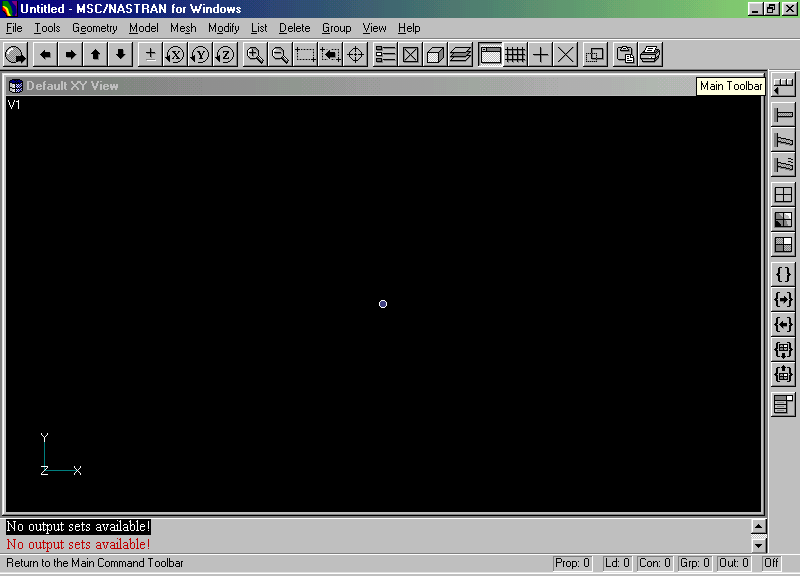Click the tilted deformed beam icon
The width and height of the screenshot is (800, 576).
(x=783, y=139)
